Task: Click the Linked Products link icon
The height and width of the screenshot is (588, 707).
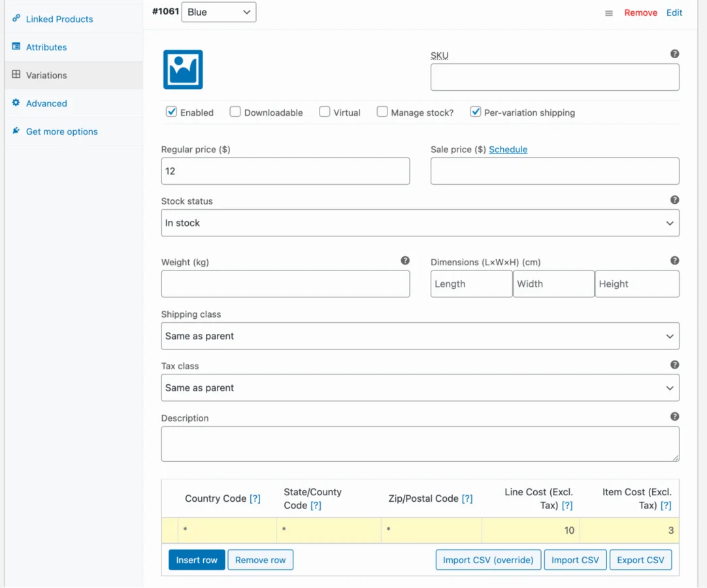Action: coord(16,18)
